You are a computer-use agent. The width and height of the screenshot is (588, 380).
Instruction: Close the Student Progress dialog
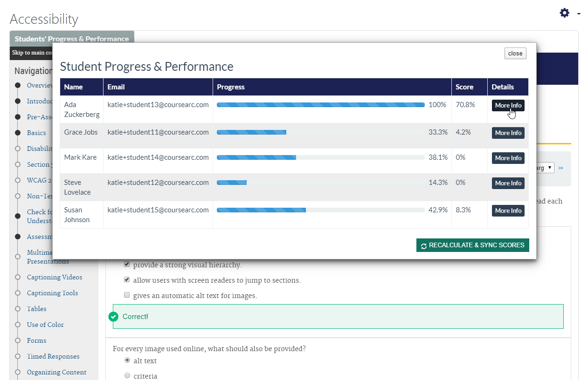tap(515, 53)
